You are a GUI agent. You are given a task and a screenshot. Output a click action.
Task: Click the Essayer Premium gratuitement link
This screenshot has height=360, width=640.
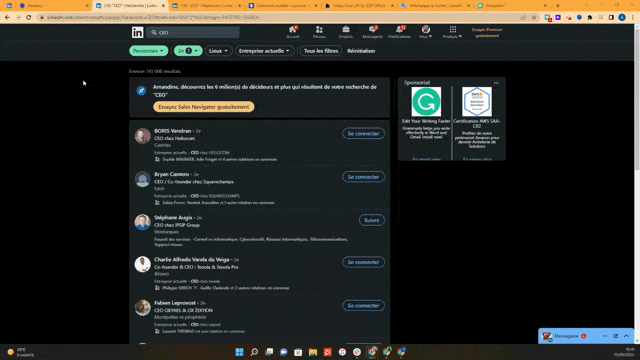click(487, 33)
